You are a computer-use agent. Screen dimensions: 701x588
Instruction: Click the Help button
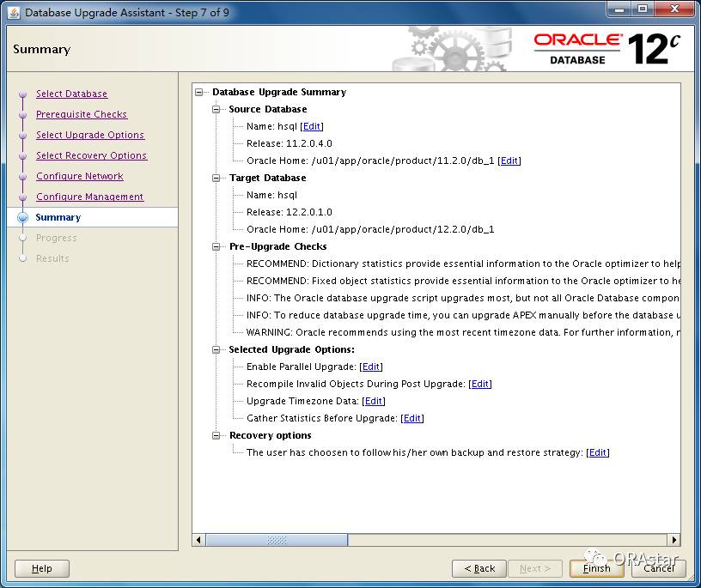[42, 569]
